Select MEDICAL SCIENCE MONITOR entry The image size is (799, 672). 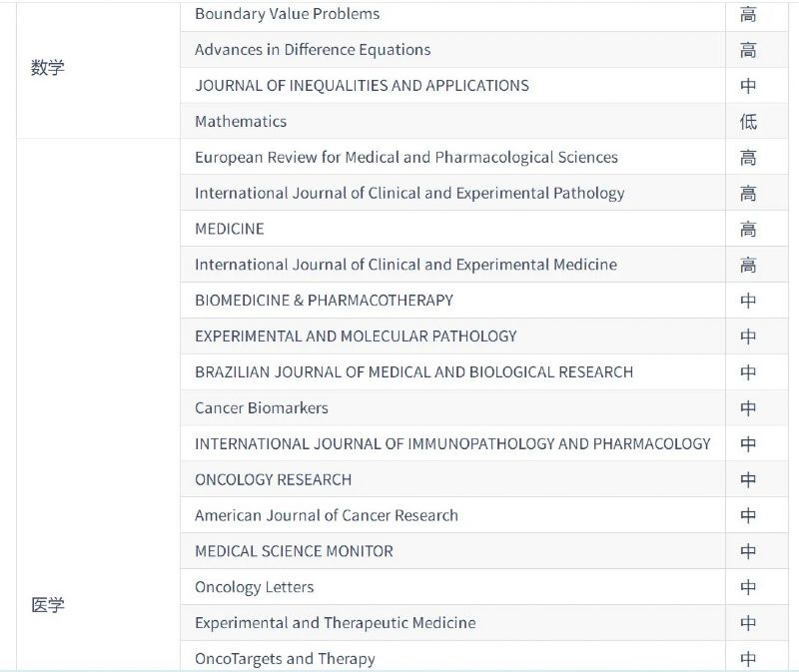pos(294,551)
